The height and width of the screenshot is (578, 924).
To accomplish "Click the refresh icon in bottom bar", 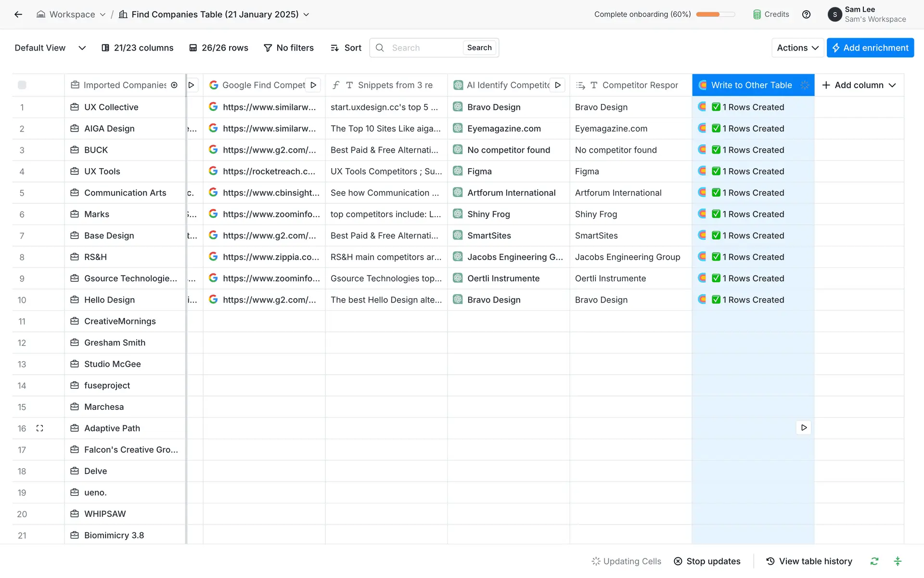I will point(874,561).
